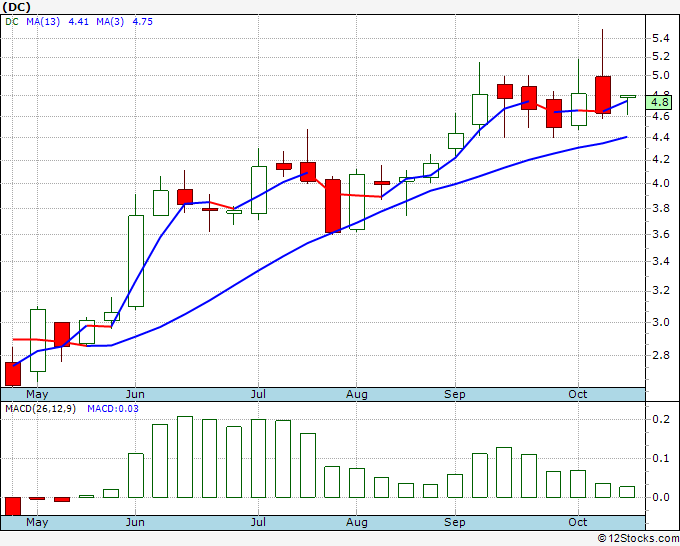Click the 5.4 price axis label
Viewport: 680px width, 546px height.
coord(660,39)
